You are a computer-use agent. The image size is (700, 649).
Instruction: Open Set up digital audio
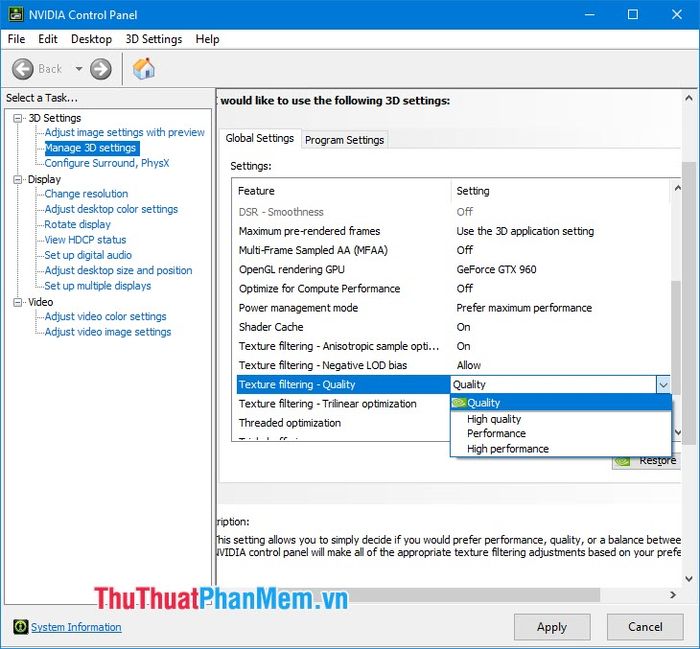pos(88,255)
